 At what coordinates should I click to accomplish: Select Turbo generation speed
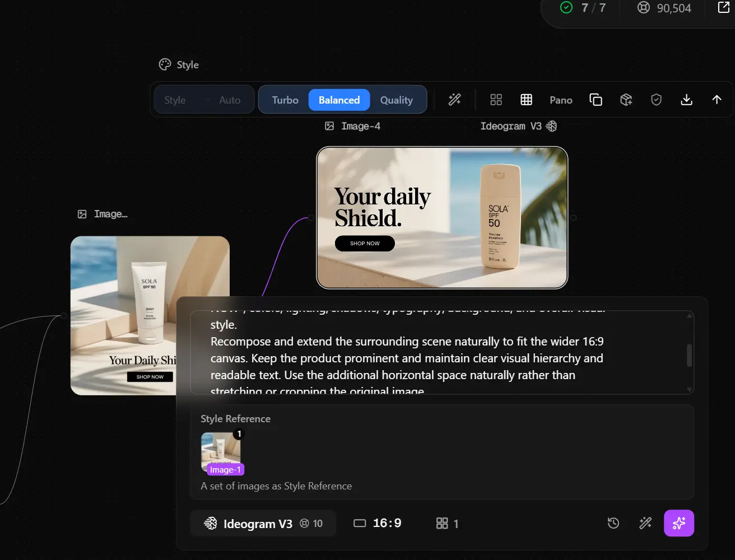pyautogui.click(x=285, y=100)
